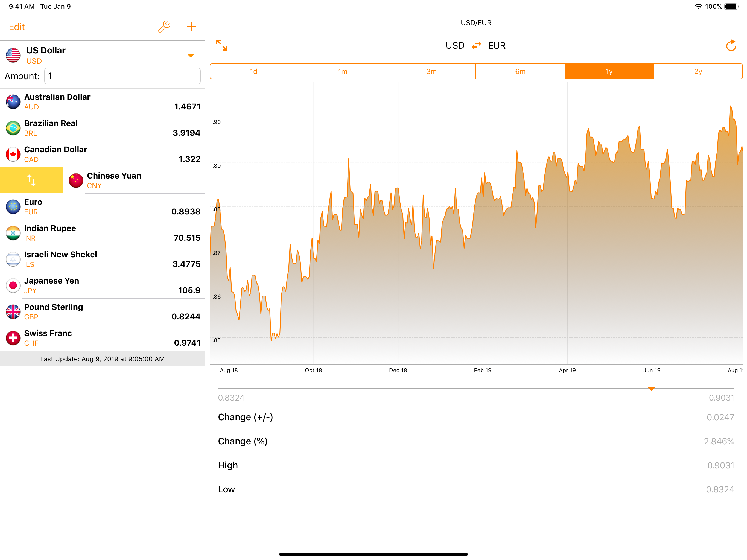Image resolution: width=747 pixels, height=560 pixels.
Task: Open settings with the wrench icon
Action: (x=164, y=27)
